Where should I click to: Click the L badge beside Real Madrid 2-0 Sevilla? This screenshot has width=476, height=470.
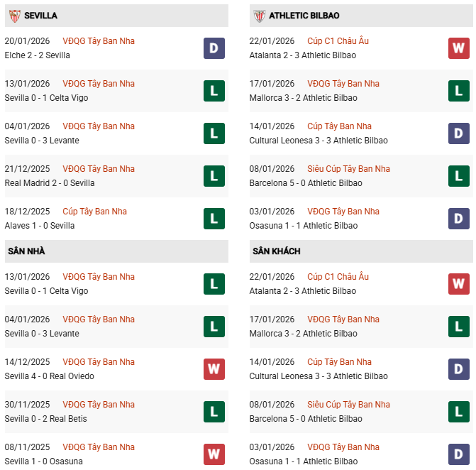(x=214, y=176)
